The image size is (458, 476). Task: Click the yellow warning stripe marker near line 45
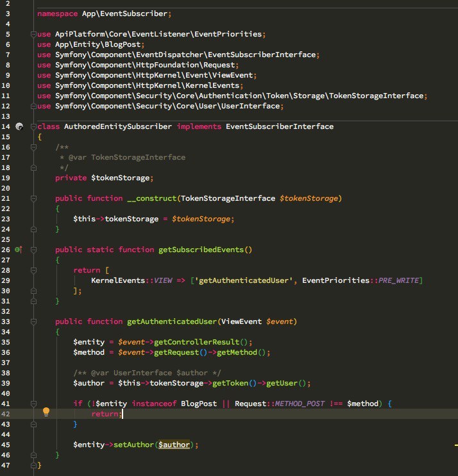(456, 445)
